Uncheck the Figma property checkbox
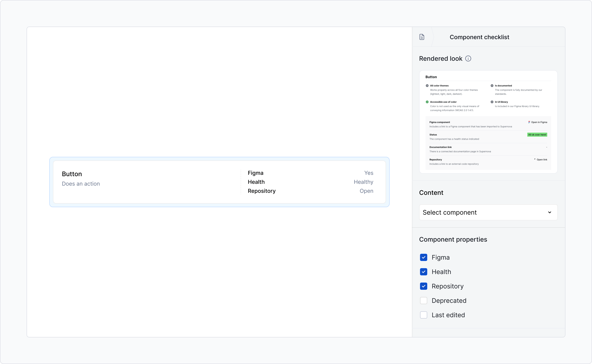592x364 pixels. pos(423,257)
